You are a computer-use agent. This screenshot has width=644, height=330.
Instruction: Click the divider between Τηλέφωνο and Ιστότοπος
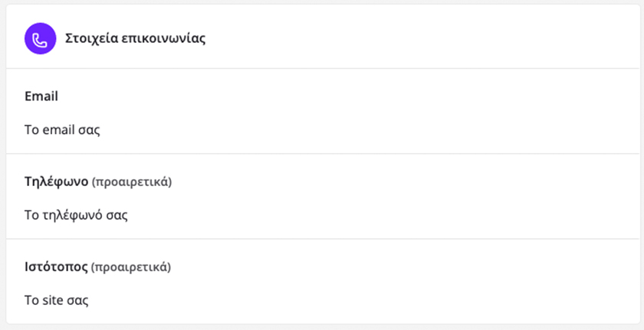click(x=322, y=239)
